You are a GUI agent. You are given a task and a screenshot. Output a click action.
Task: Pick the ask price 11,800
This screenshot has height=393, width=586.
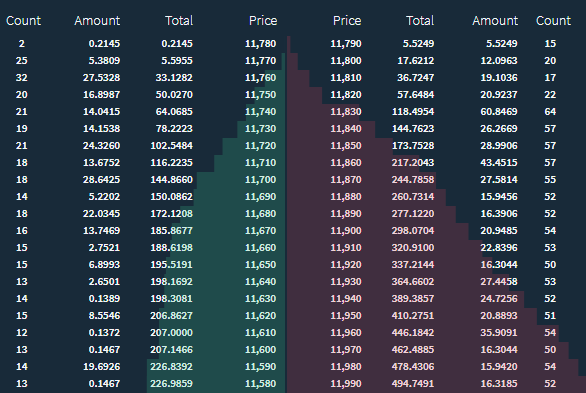(346, 61)
